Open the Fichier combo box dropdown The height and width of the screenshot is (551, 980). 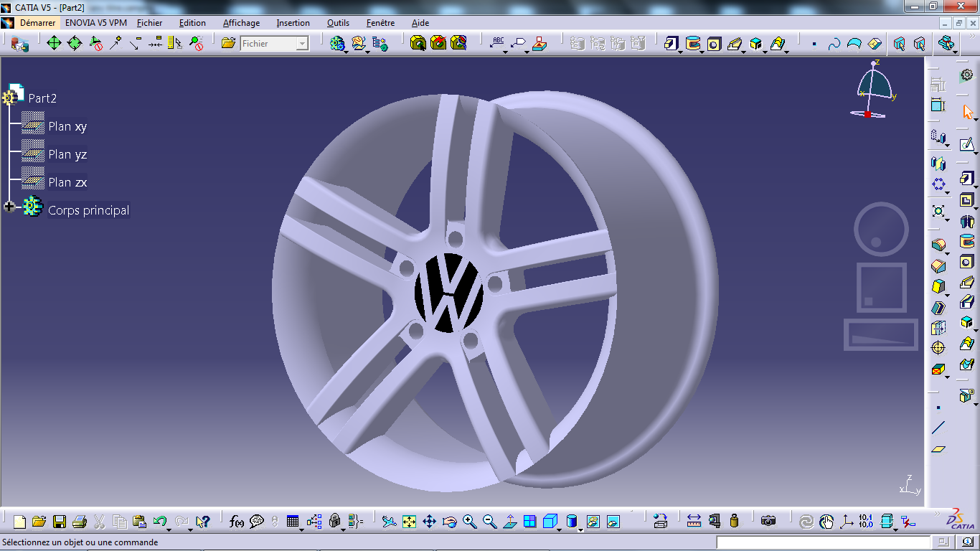[x=302, y=44]
